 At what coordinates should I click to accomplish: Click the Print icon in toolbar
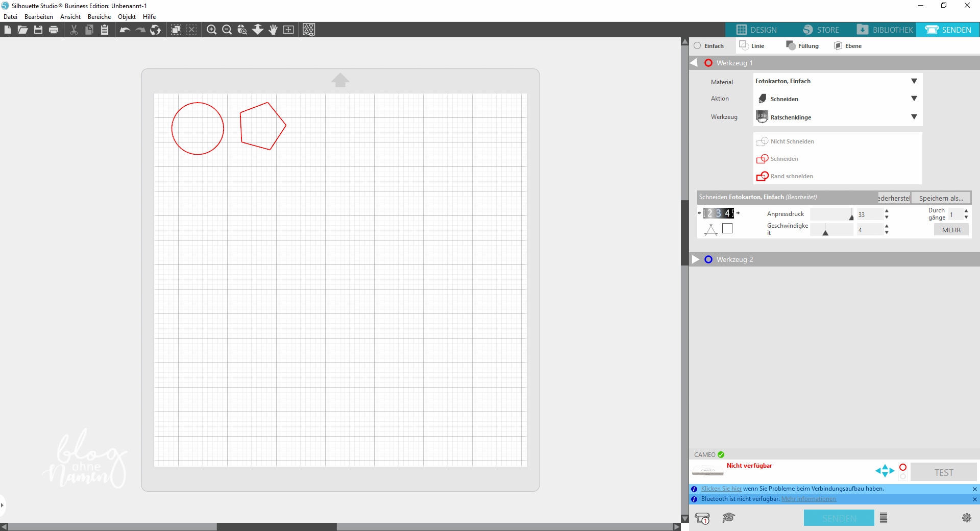[x=54, y=30]
